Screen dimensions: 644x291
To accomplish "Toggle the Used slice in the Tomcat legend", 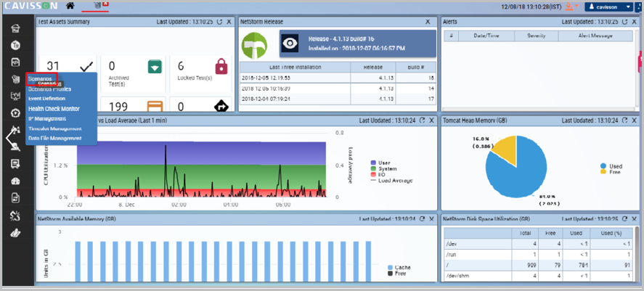I will 611,166.
